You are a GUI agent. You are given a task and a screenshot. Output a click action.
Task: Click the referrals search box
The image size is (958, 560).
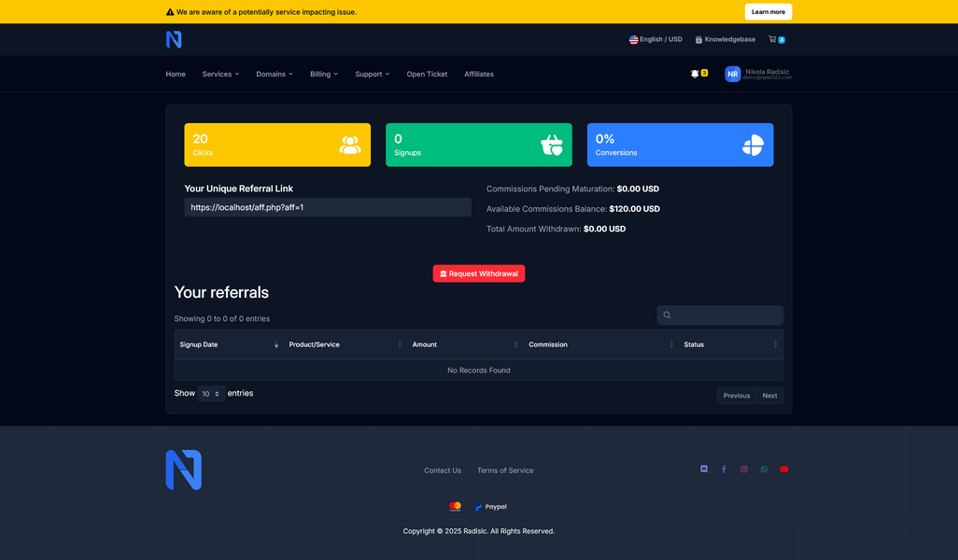[720, 315]
